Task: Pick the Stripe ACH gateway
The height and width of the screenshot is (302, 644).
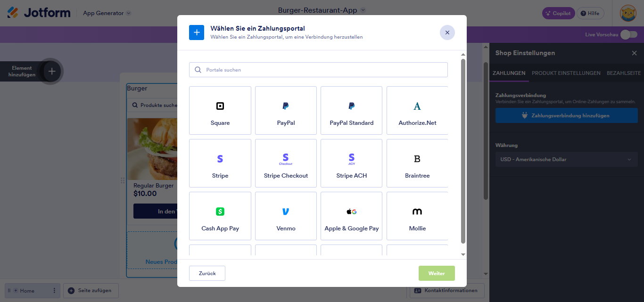Action: [x=351, y=163]
